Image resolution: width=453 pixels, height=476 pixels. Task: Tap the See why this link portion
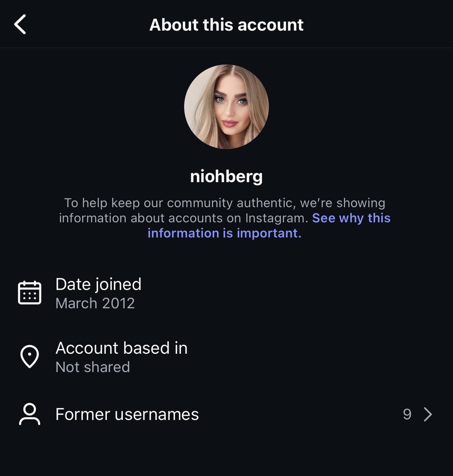point(351,218)
